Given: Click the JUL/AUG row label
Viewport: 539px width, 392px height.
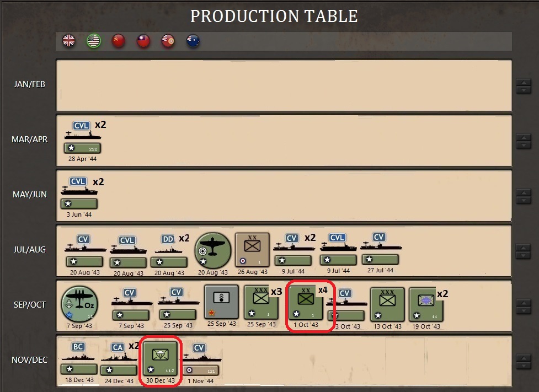Looking at the screenshot, I should coord(30,249).
